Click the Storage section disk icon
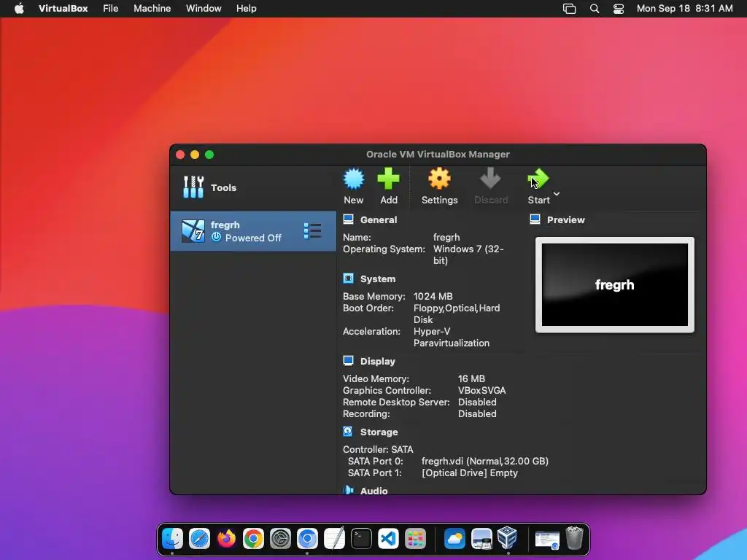The image size is (747, 560). pyautogui.click(x=348, y=432)
